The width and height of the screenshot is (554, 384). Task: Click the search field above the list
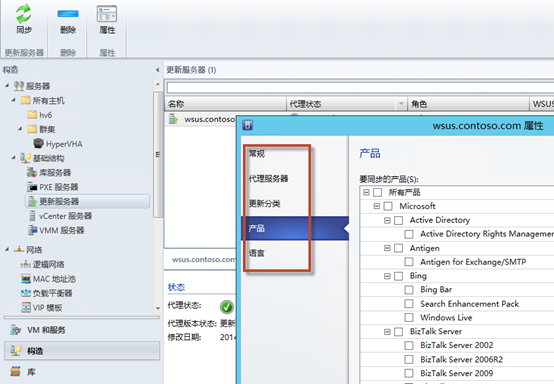[x=360, y=87]
